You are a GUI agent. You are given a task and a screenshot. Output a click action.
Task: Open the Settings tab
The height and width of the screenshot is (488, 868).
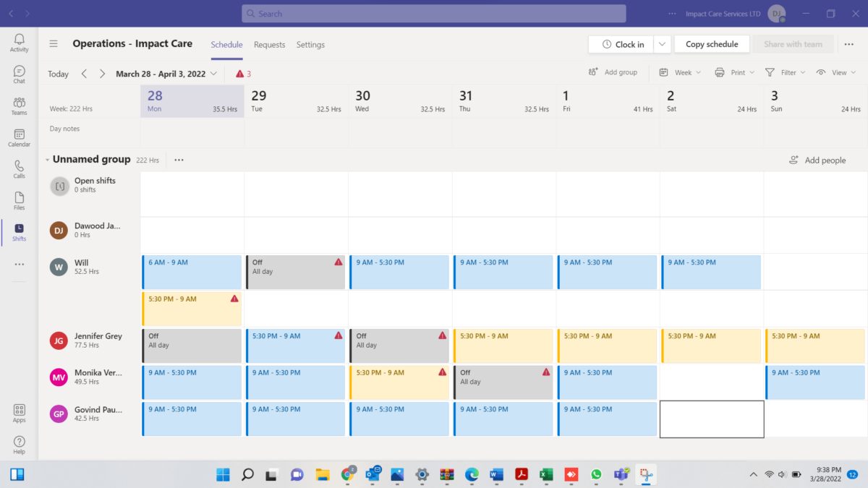point(310,44)
